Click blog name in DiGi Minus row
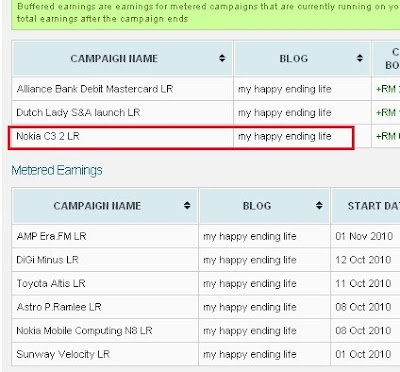 (x=250, y=260)
